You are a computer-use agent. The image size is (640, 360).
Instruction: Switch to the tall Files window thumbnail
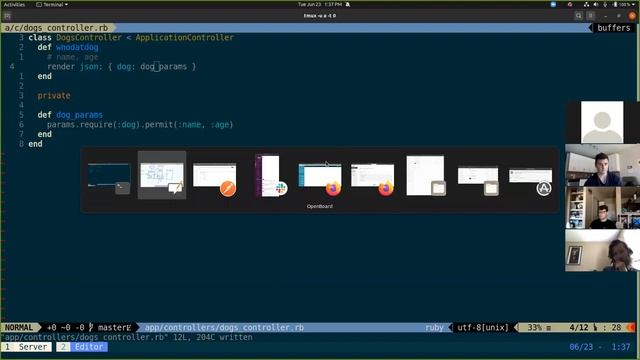click(x=426, y=176)
